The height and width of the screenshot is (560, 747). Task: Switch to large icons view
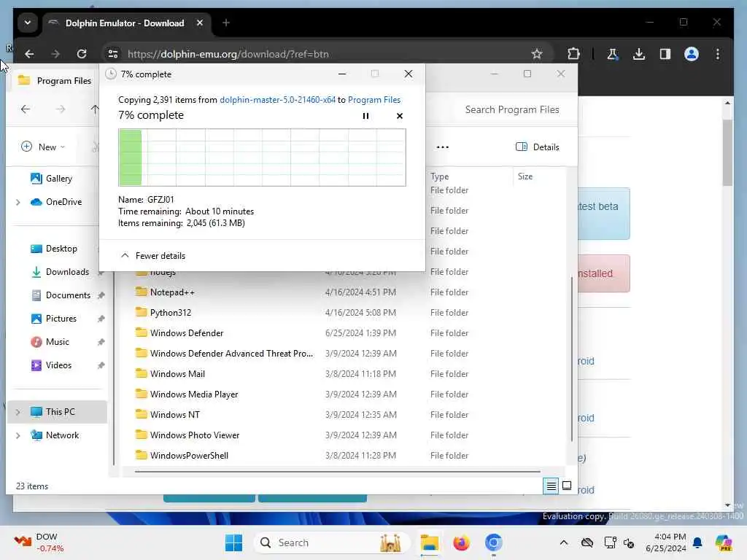[x=567, y=486]
